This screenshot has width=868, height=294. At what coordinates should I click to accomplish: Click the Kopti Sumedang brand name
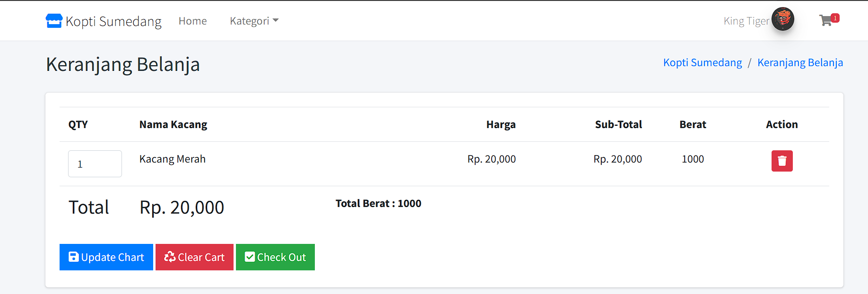pos(113,21)
